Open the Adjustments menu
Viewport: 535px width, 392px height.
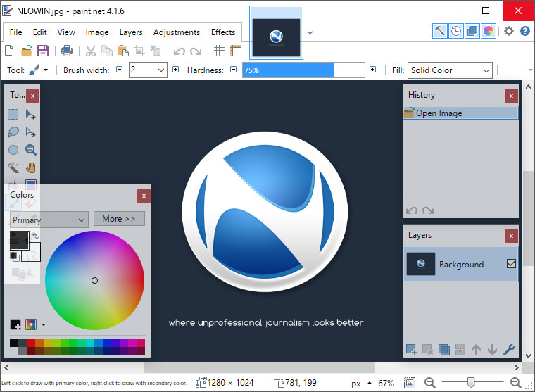177,32
